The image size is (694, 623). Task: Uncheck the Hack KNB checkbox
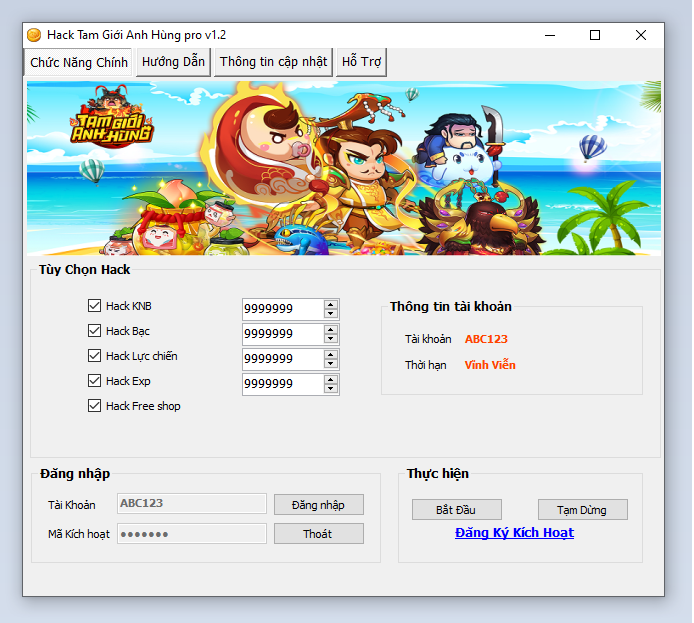point(95,306)
